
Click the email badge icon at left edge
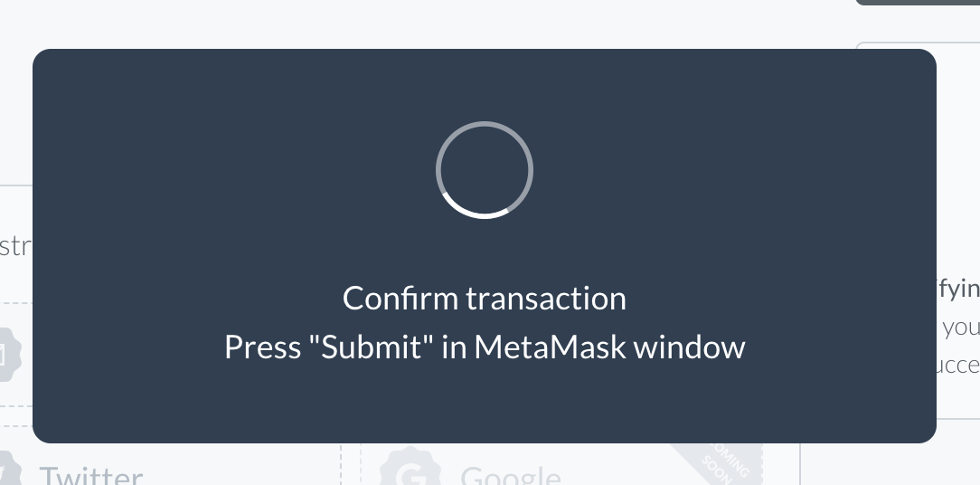point(9,354)
